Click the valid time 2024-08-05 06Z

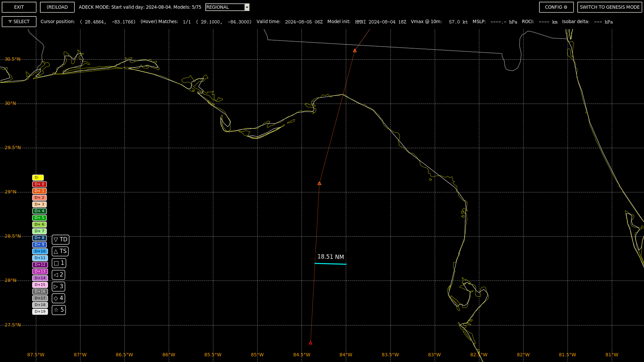point(304,22)
